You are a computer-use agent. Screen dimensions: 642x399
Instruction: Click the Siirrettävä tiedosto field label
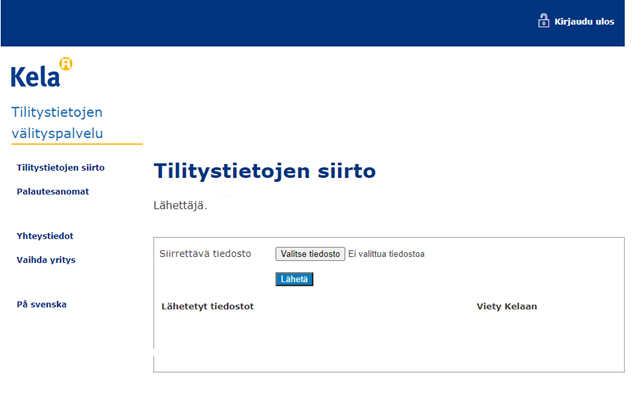pos(205,254)
